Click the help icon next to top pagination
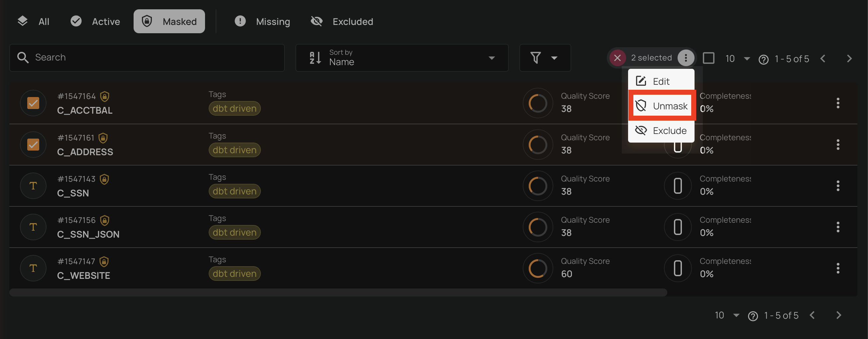 (763, 59)
